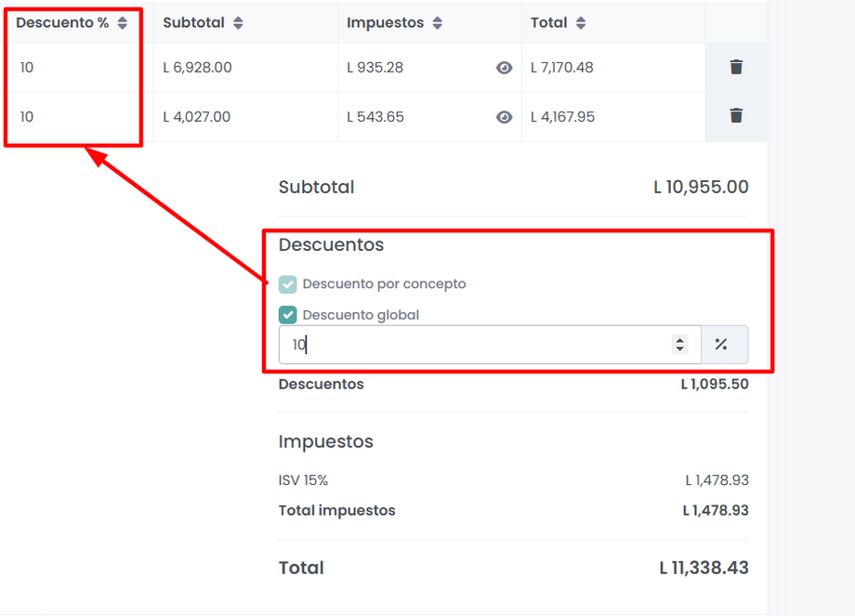This screenshot has height=616, width=855.
Task: Toggle Descuento por concepto checkbox
Action: click(x=288, y=284)
